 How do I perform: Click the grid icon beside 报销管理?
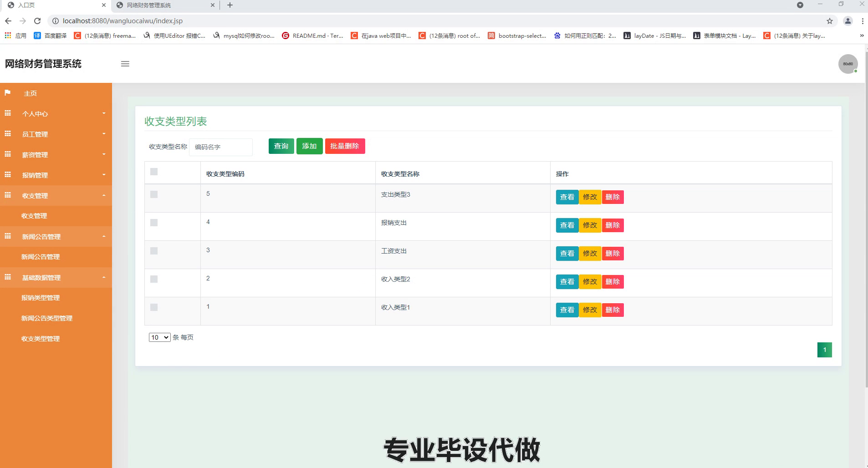click(8, 175)
